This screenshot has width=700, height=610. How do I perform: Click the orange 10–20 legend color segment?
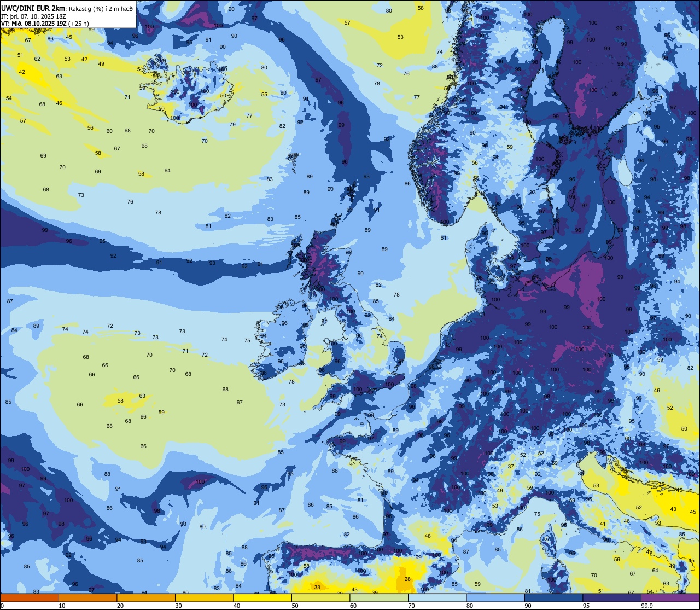(x=87, y=598)
